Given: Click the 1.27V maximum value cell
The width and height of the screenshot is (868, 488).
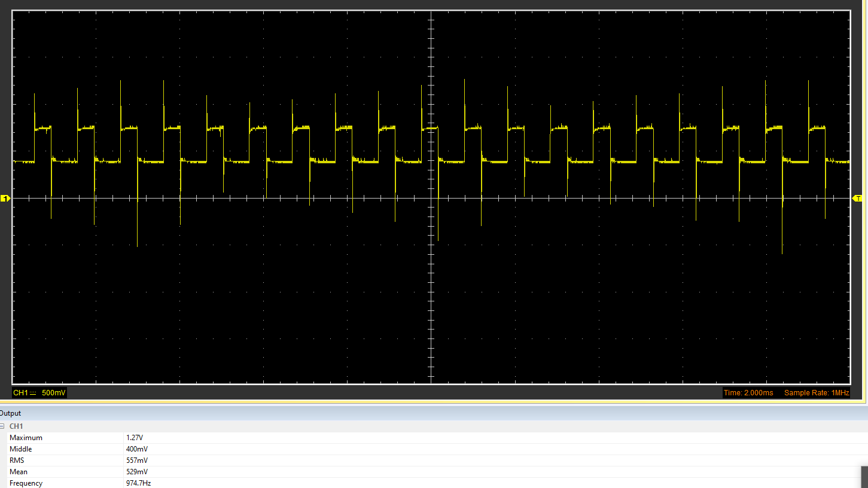Looking at the screenshot, I should (134, 438).
